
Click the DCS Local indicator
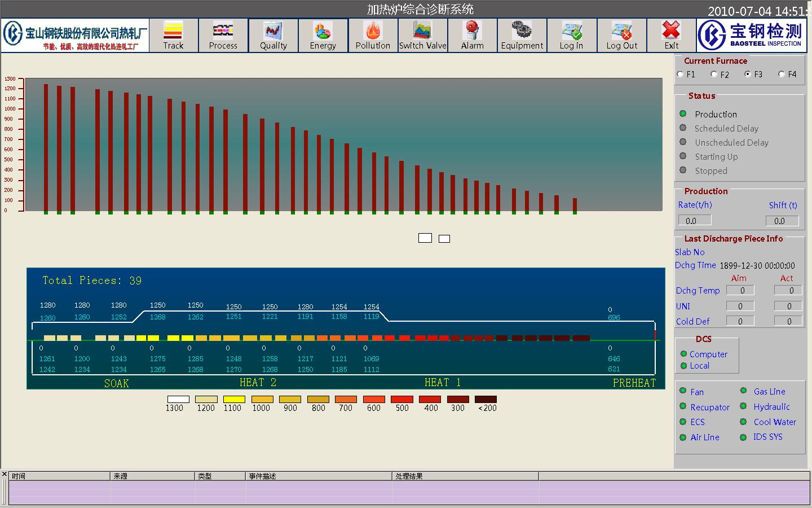pyautogui.click(x=683, y=365)
